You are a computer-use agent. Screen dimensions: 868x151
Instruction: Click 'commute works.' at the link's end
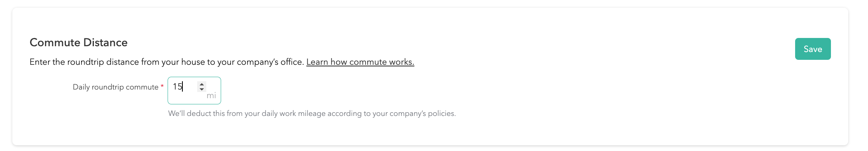[x=382, y=62]
